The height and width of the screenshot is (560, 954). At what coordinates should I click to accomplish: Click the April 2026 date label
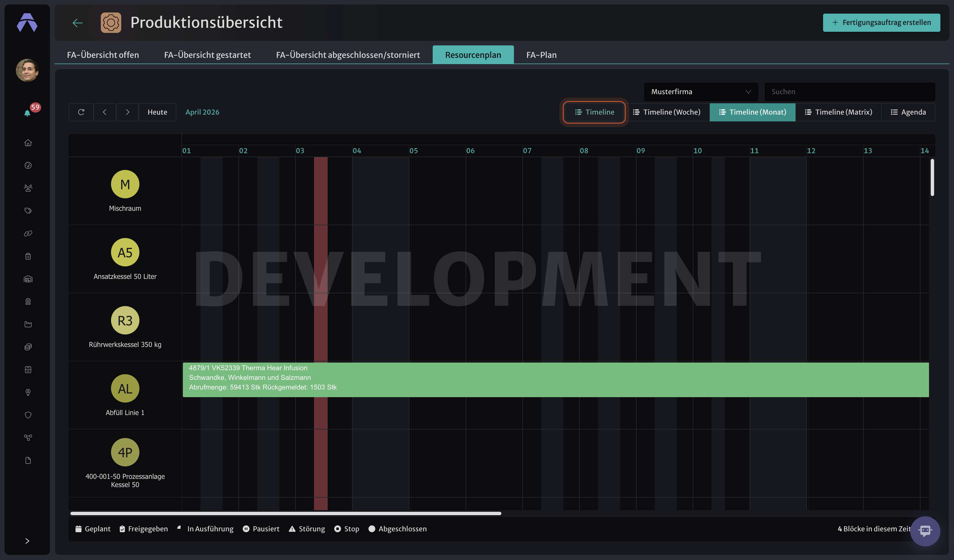[x=202, y=112]
